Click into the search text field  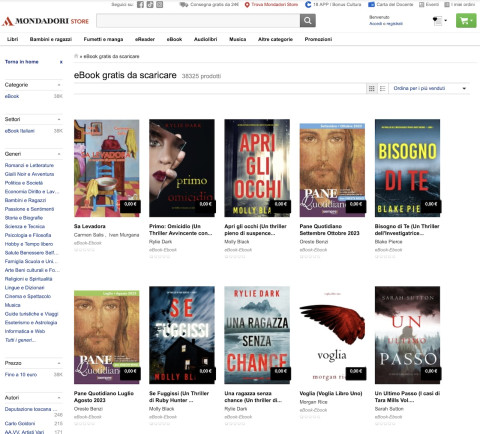pos(198,21)
